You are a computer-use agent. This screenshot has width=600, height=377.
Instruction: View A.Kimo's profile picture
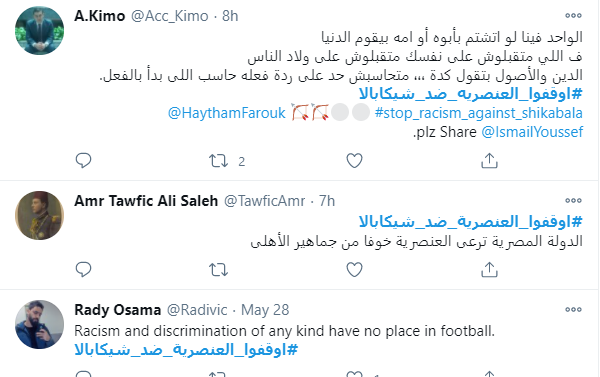click(39, 31)
